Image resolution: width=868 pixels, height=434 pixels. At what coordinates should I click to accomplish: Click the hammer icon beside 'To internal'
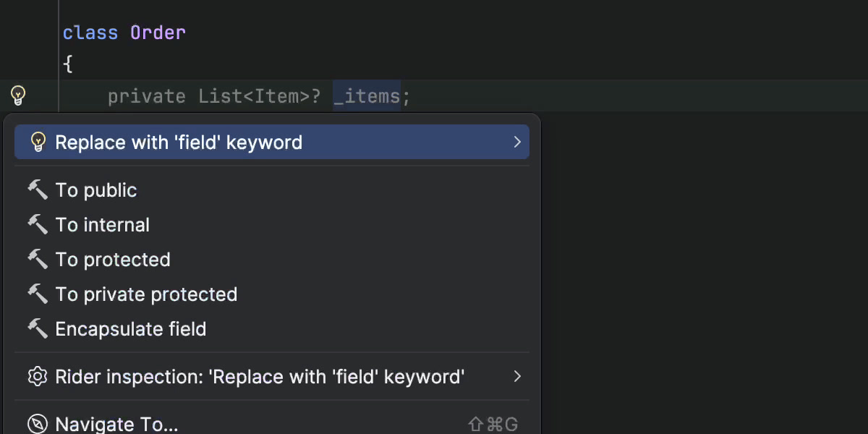[38, 224]
